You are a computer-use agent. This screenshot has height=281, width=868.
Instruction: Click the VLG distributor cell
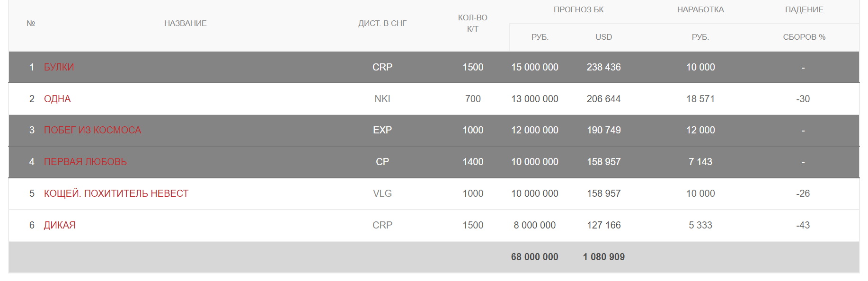[382, 193]
